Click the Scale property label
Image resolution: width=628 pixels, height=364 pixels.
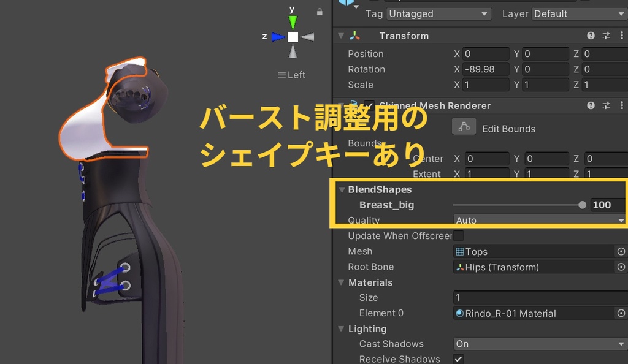coord(361,85)
